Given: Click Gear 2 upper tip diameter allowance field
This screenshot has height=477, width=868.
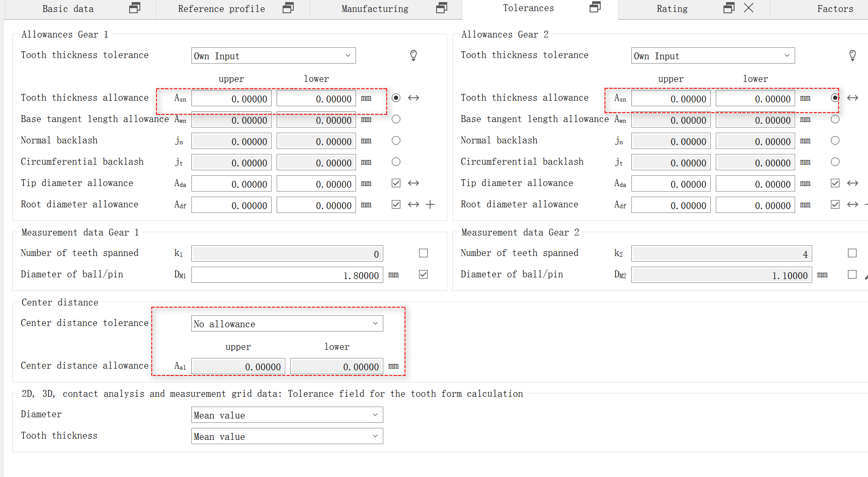Looking at the screenshot, I should click(x=671, y=184).
